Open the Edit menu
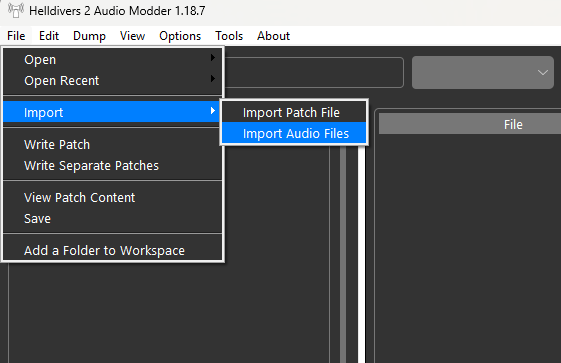 49,36
